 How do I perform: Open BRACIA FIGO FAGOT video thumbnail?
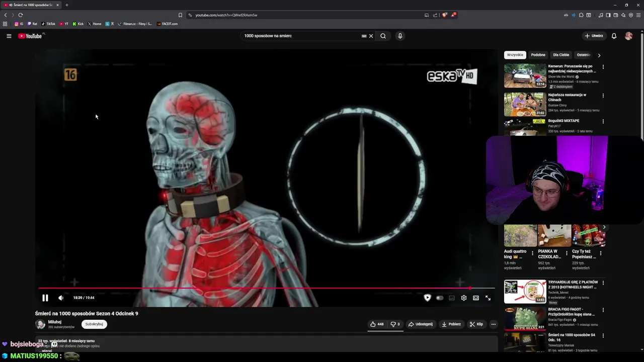tap(525, 318)
